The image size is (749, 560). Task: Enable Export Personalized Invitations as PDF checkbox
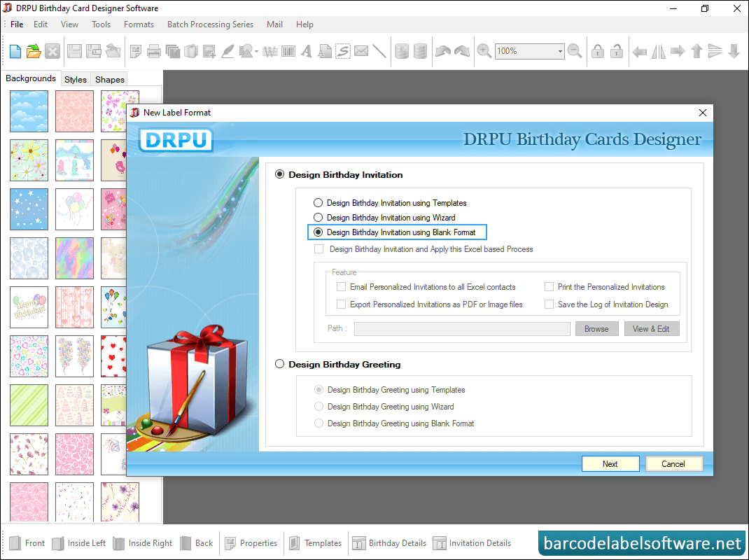point(341,304)
